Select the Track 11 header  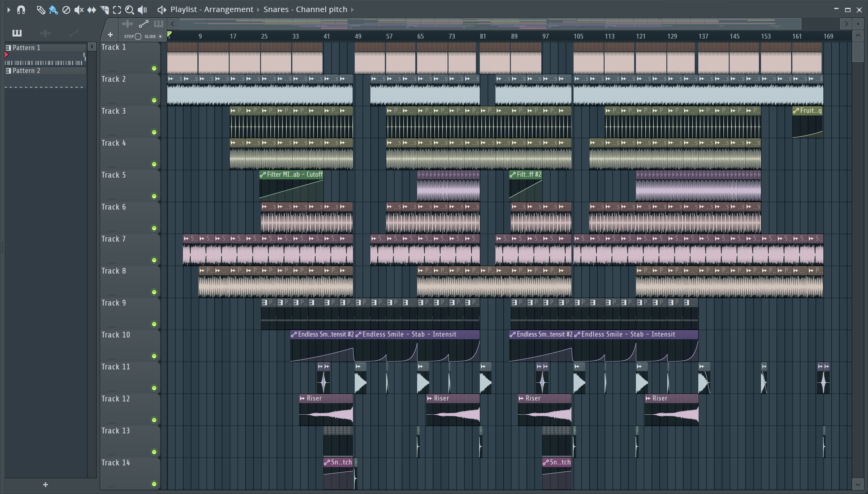pyautogui.click(x=130, y=378)
